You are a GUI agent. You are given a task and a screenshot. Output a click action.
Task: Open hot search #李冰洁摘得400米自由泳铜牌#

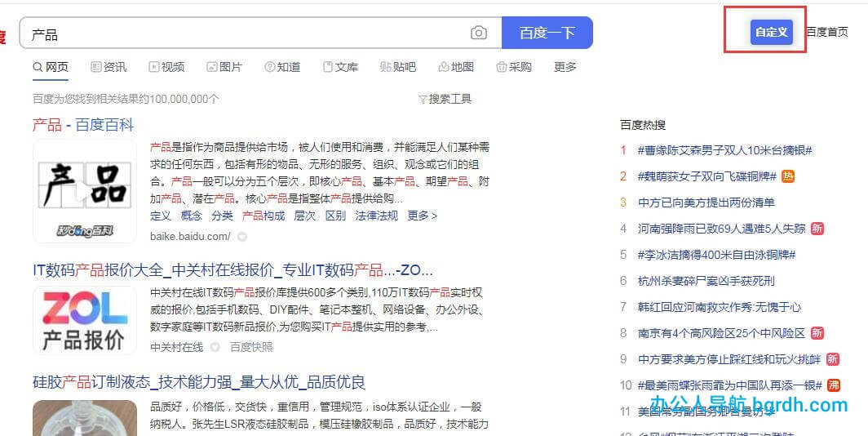pyautogui.click(x=716, y=255)
